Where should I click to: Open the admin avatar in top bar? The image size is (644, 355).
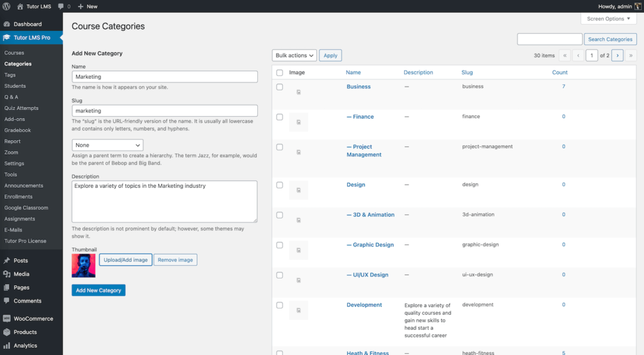638,6
